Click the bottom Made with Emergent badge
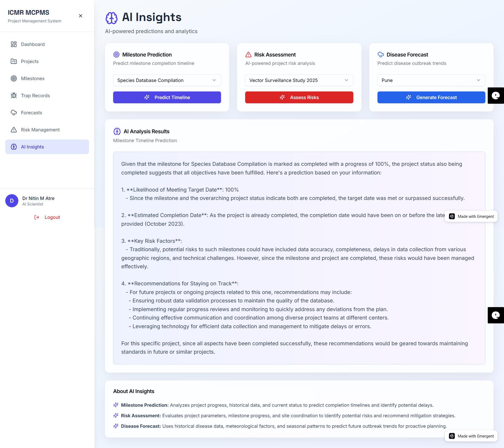Screen dimensions: 504x448 coord(471,436)
